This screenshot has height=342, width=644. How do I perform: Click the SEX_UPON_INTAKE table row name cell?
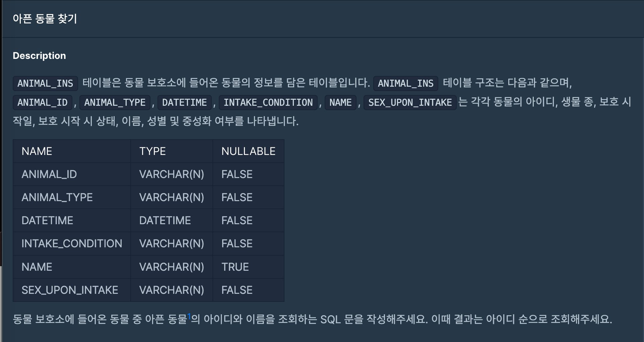(x=70, y=290)
